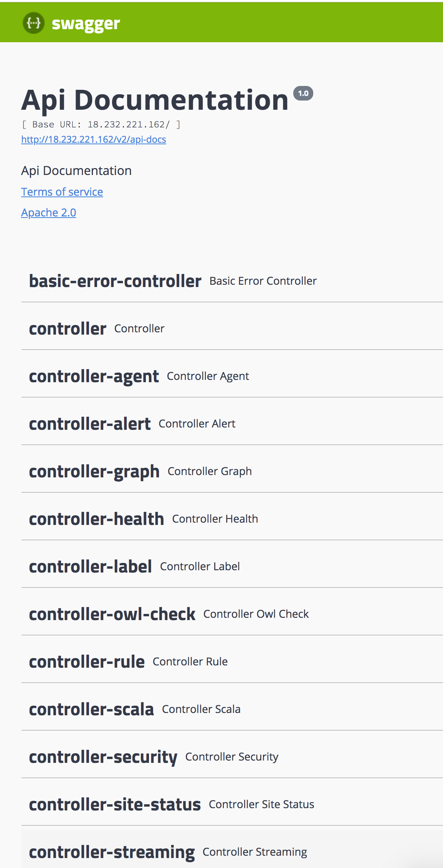Expand the controller-health section

[96, 519]
